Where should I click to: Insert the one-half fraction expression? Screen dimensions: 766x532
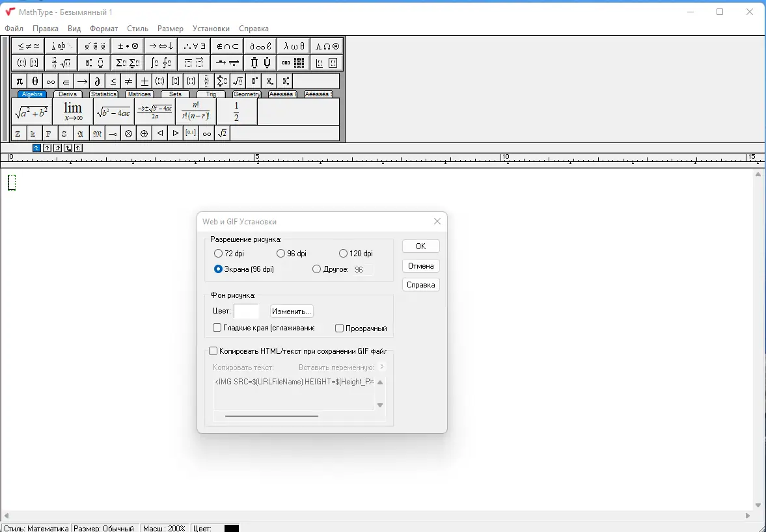tap(236, 112)
